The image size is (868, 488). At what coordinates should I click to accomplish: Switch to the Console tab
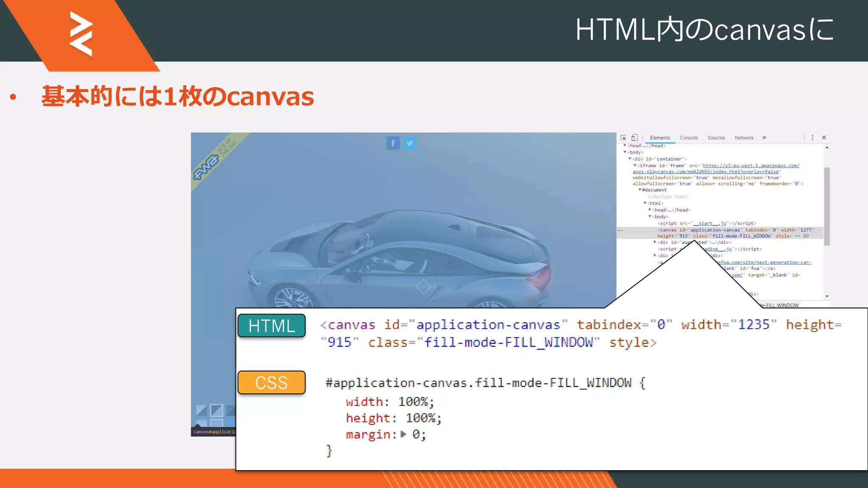[689, 138]
